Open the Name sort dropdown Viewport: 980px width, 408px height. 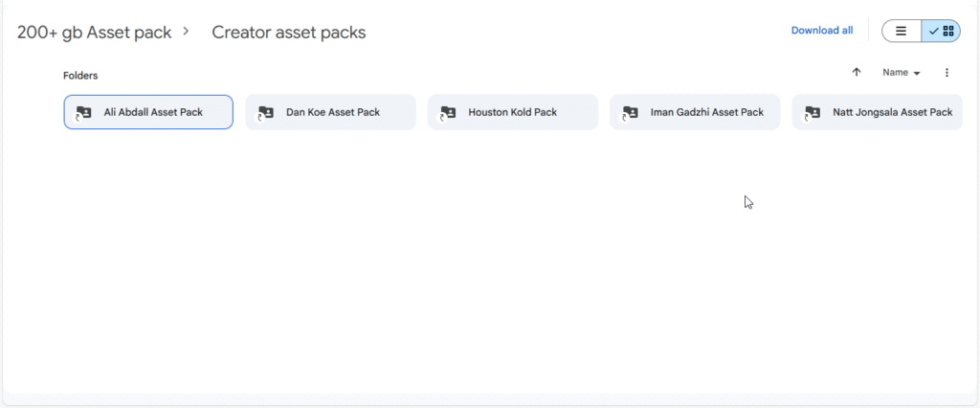[901, 73]
